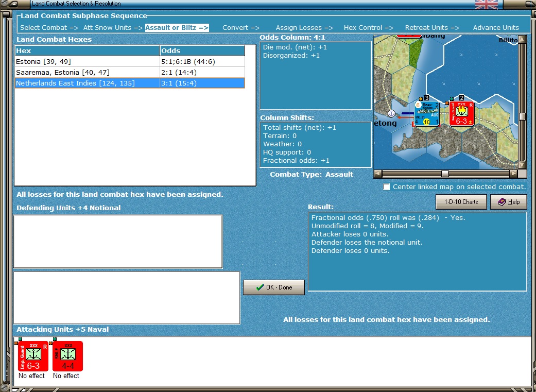
Task: Click the Odds column header
Action: pyautogui.click(x=202, y=50)
